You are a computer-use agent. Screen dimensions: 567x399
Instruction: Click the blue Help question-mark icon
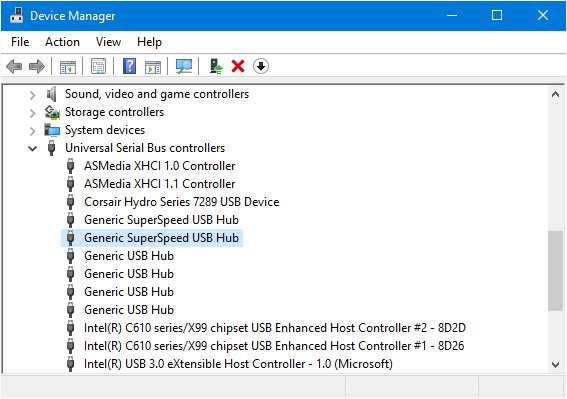129,67
